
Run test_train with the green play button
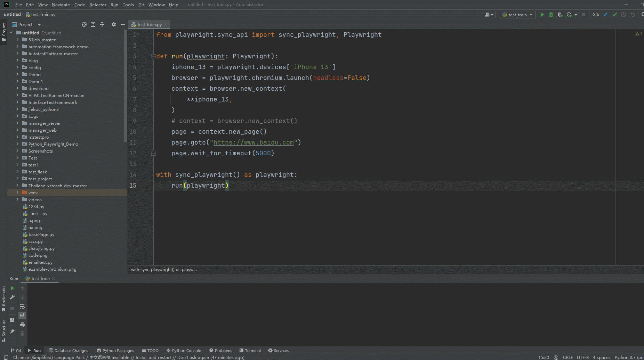click(542, 15)
